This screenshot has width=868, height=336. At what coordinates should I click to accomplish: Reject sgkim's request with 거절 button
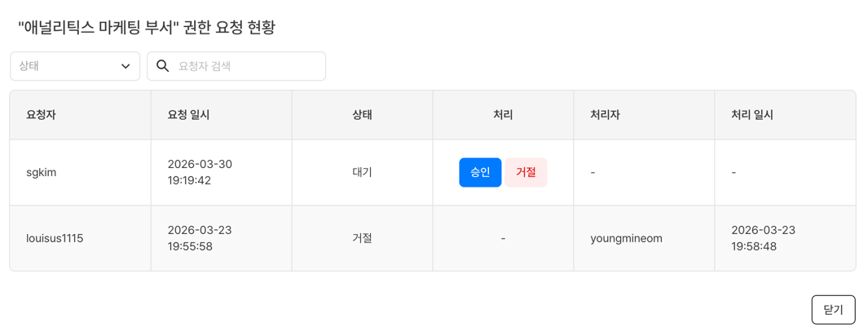coord(526,172)
